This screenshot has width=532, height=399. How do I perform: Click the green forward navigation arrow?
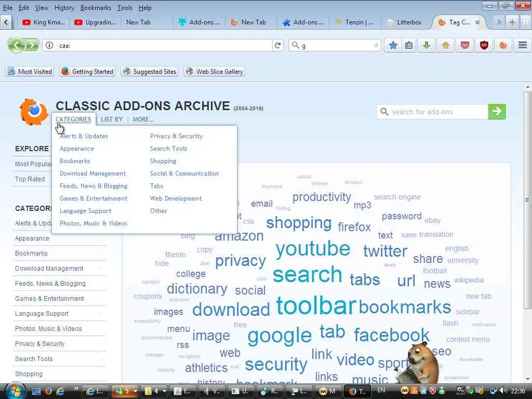click(32, 45)
